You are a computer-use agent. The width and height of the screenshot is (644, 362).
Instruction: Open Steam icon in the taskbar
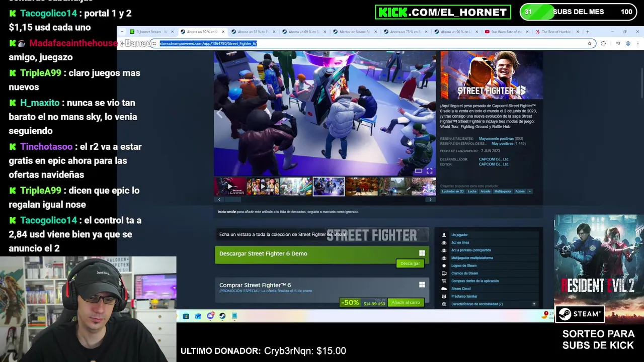(x=222, y=316)
